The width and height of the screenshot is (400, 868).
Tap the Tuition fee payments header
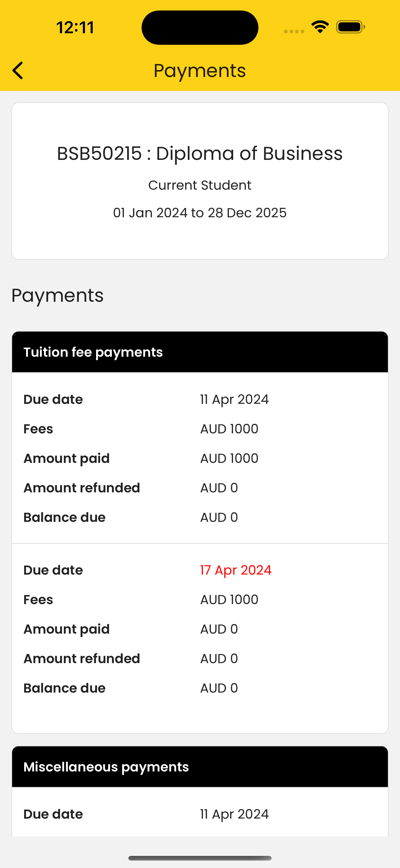(200, 352)
